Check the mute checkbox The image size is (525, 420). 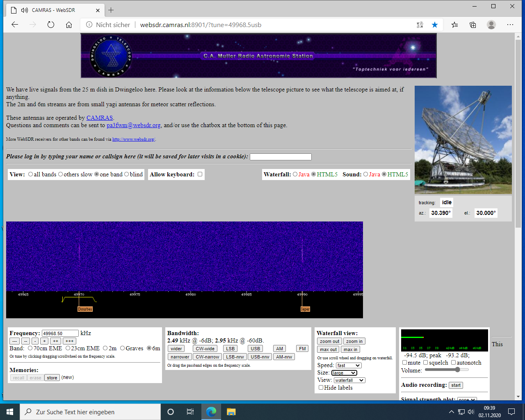[404, 363]
